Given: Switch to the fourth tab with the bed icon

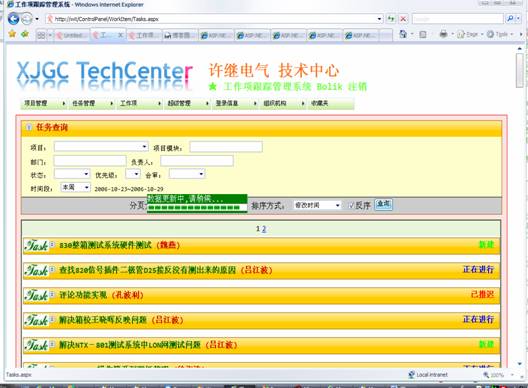Looking at the screenshot, I should 180,35.
